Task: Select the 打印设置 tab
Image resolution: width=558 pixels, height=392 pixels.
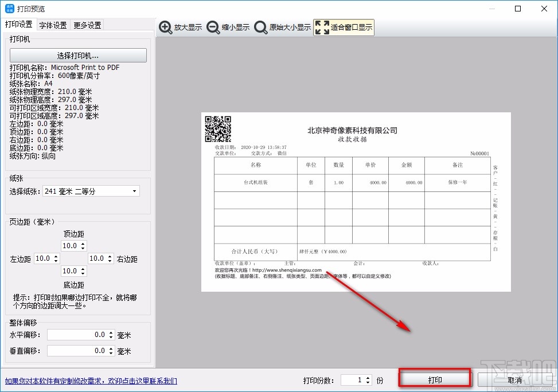Action: tap(19, 25)
